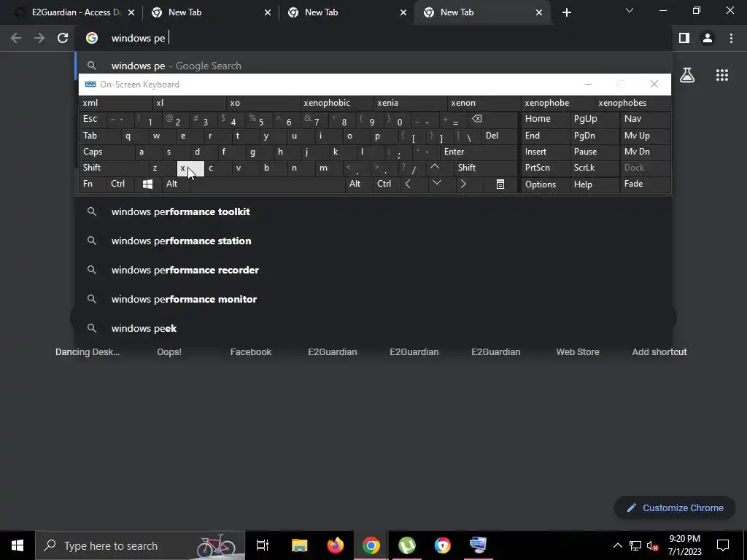Viewport: 747px width, 560px height.
Task: Open Chrome's three-dot menu
Action: (x=731, y=38)
